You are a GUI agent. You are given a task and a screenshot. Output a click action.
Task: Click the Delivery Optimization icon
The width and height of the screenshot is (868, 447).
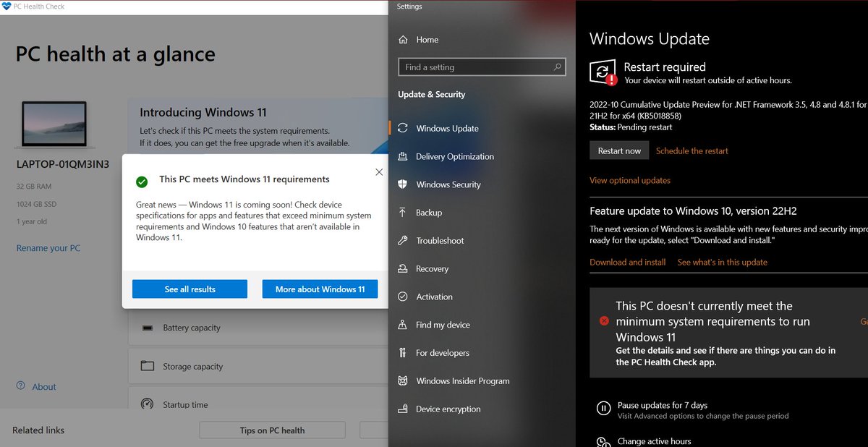coord(403,156)
